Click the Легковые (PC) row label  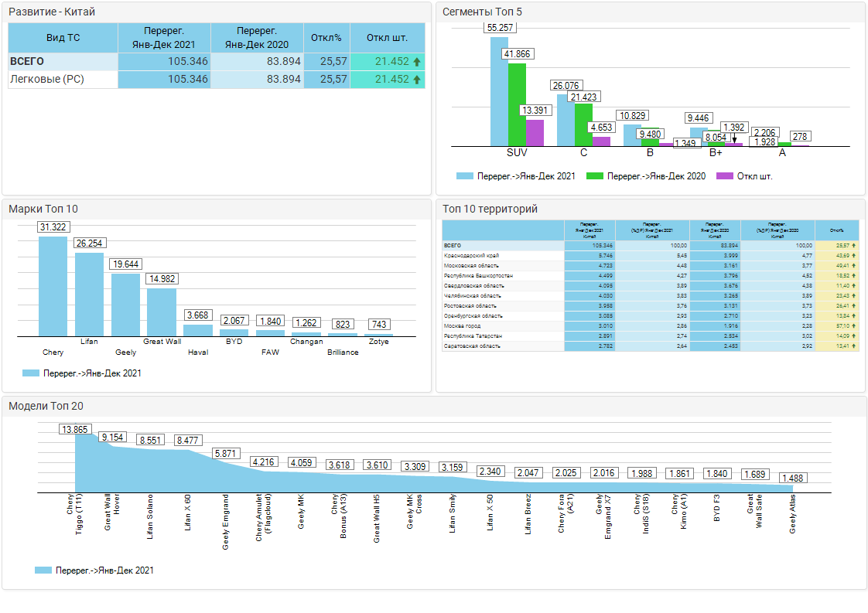point(46,80)
